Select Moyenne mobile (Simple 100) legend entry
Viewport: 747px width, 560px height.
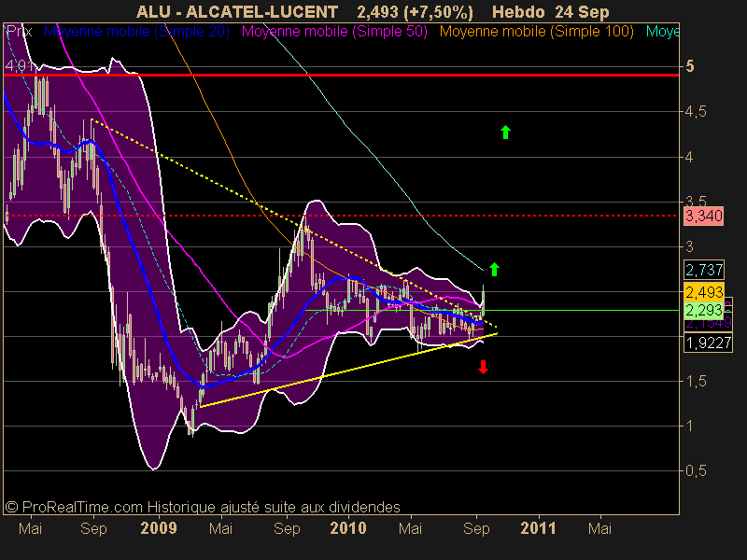[x=536, y=32]
